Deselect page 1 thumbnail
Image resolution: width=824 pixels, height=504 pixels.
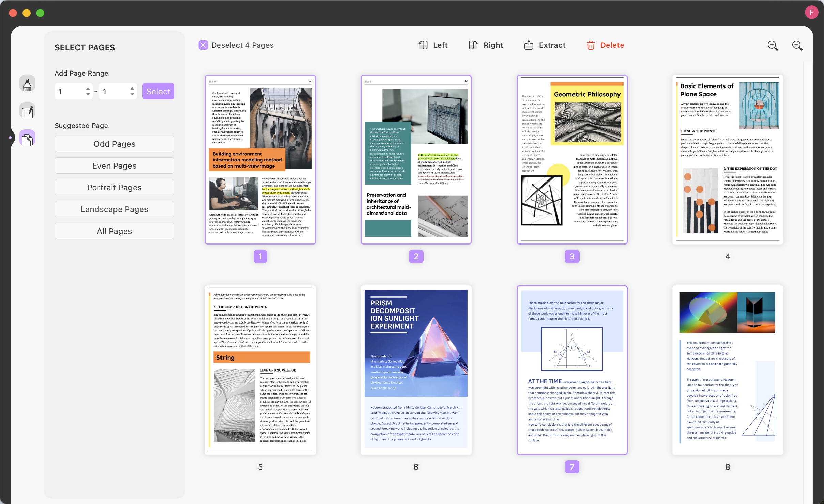click(x=260, y=160)
